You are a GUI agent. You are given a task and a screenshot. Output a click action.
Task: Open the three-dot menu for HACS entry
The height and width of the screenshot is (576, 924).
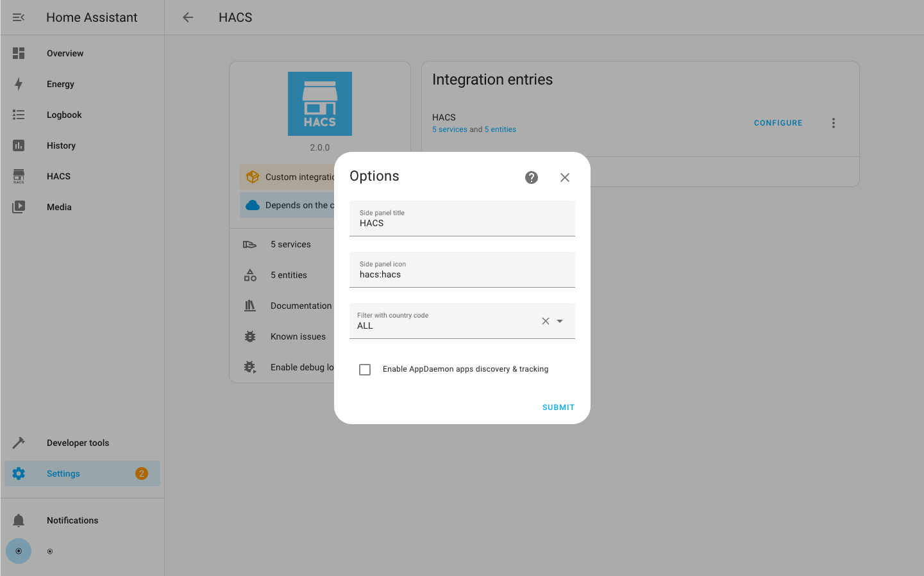pos(833,122)
